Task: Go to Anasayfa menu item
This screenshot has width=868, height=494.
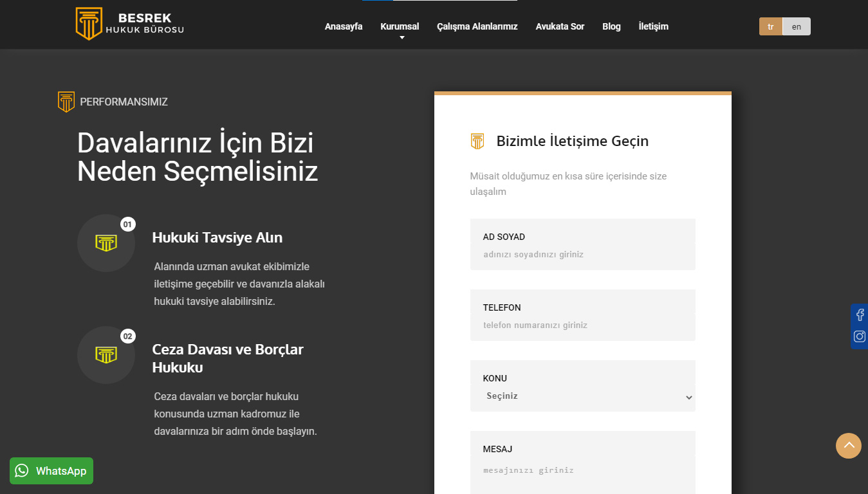Action: (344, 26)
